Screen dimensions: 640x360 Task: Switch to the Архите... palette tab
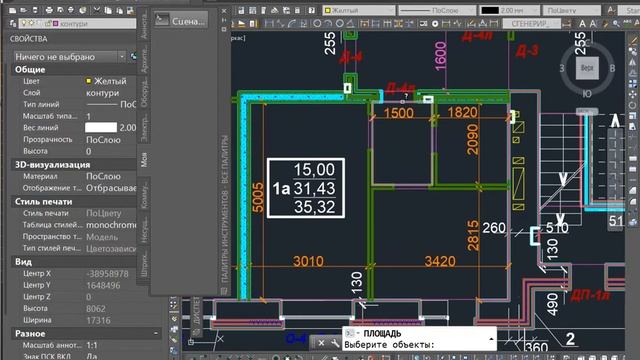coord(144,59)
